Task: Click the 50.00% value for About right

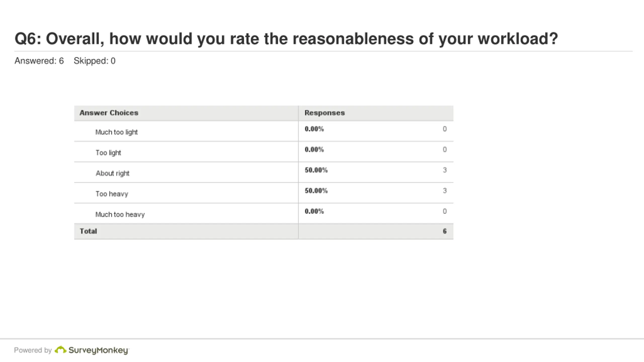Action: coord(316,170)
